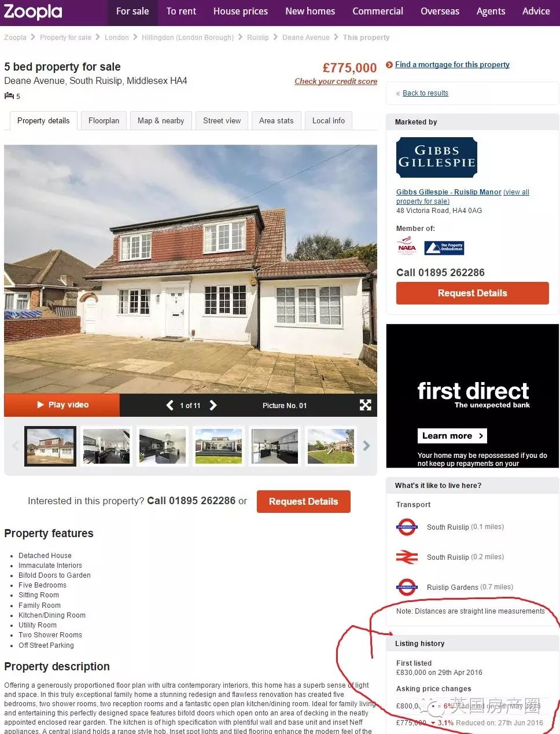
Task: Open the To rent menu
Action: 181,12
